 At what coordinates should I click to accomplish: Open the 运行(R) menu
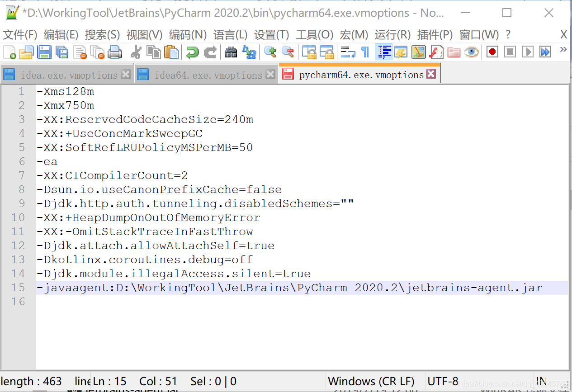click(393, 35)
